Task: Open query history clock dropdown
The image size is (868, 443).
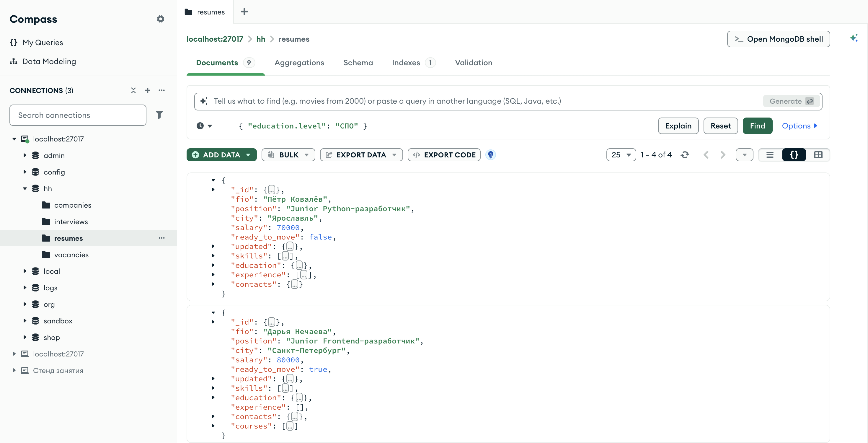Action: (204, 126)
